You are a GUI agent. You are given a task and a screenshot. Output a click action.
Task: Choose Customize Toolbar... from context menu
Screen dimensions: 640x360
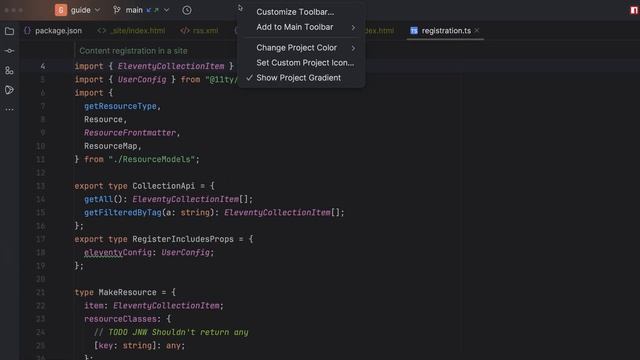301,12
